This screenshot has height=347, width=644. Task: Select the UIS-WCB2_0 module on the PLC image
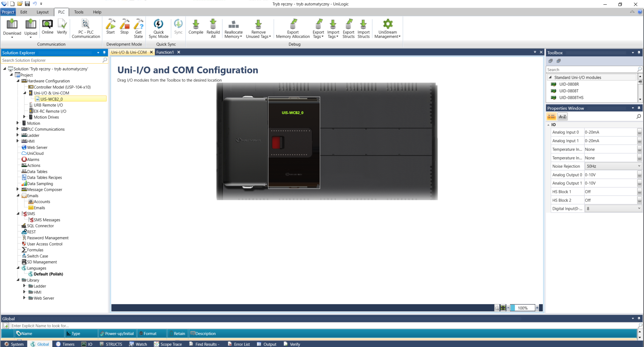pyautogui.click(x=294, y=143)
